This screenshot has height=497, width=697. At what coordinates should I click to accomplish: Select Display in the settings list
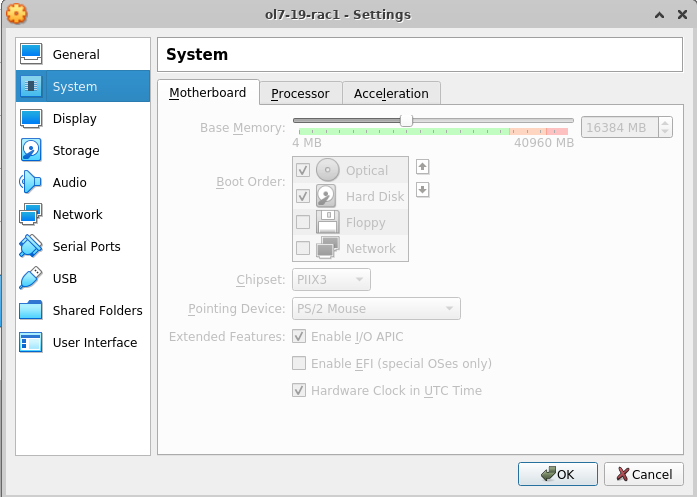(x=83, y=118)
